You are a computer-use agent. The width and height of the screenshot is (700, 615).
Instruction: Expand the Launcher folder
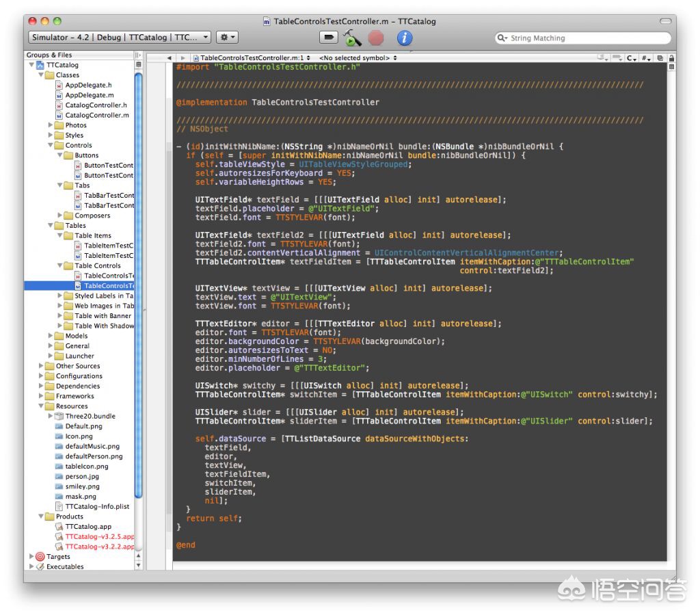[x=51, y=356]
